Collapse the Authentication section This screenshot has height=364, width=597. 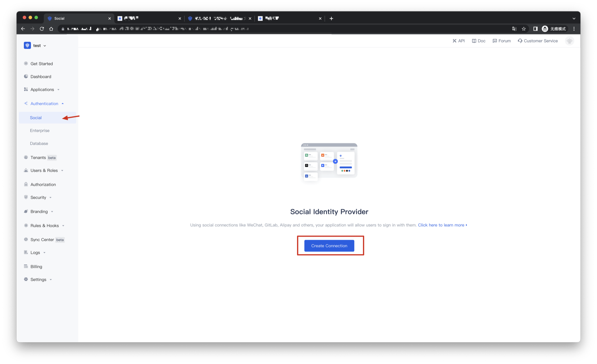pyautogui.click(x=44, y=103)
